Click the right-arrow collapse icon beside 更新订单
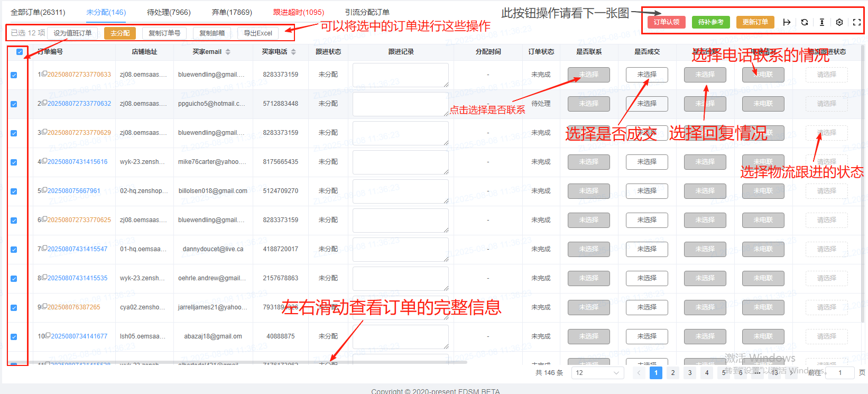Viewport: 868px width, 394px height. tap(787, 22)
